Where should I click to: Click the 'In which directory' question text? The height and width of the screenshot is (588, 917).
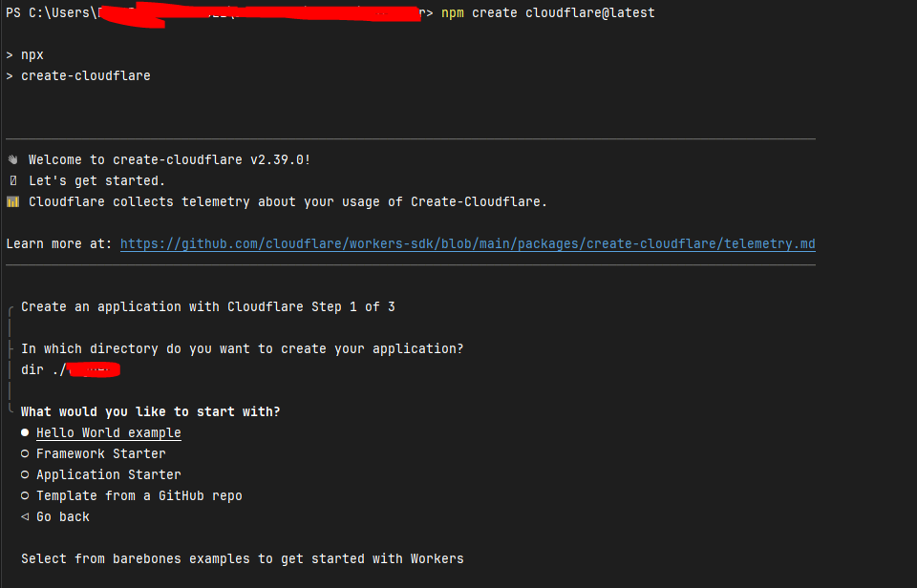tap(242, 349)
